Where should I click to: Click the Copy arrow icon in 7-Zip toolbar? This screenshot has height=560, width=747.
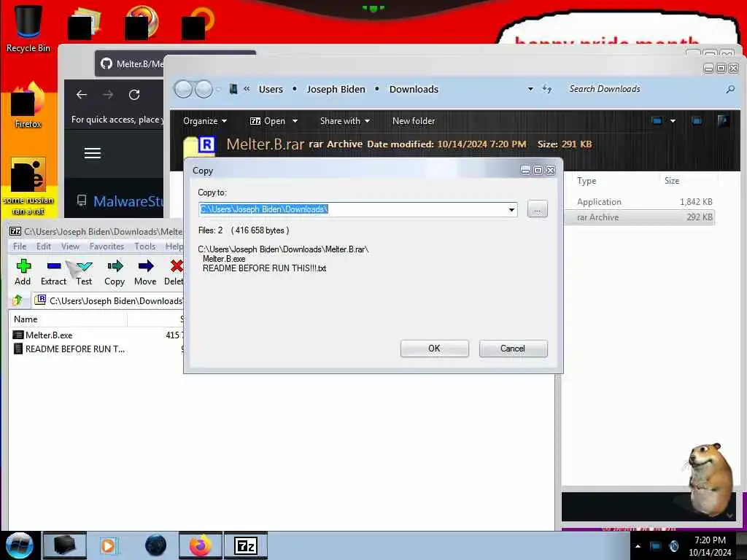pyautogui.click(x=115, y=273)
